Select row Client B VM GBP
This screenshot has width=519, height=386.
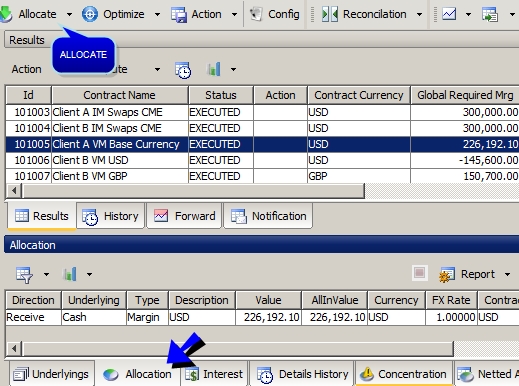(262, 176)
